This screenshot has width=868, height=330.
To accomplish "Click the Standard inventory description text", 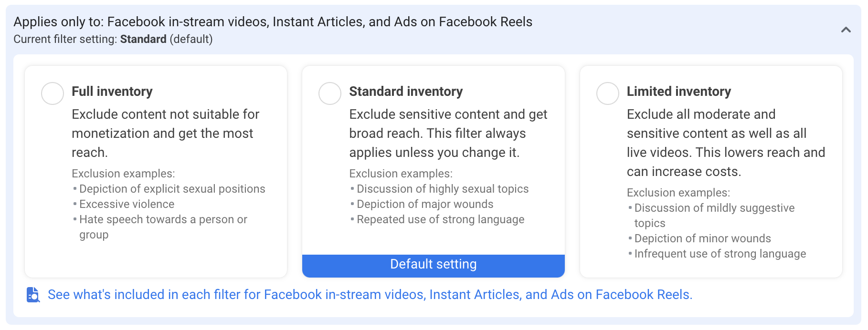I will pos(448,134).
